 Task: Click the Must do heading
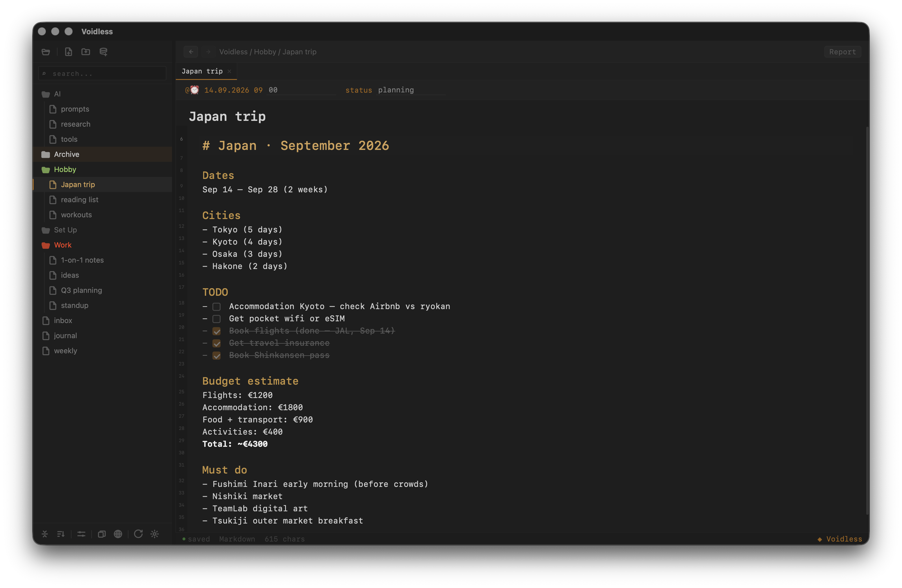tap(224, 470)
